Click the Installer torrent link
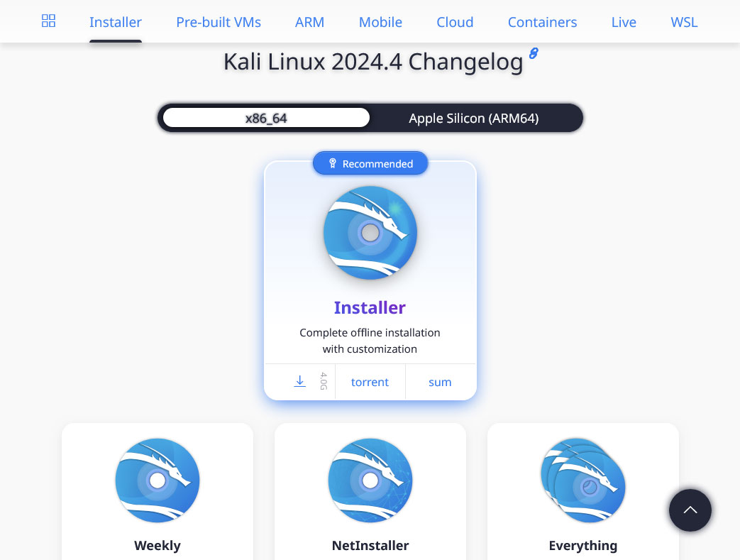The width and height of the screenshot is (740, 560). (x=370, y=382)
